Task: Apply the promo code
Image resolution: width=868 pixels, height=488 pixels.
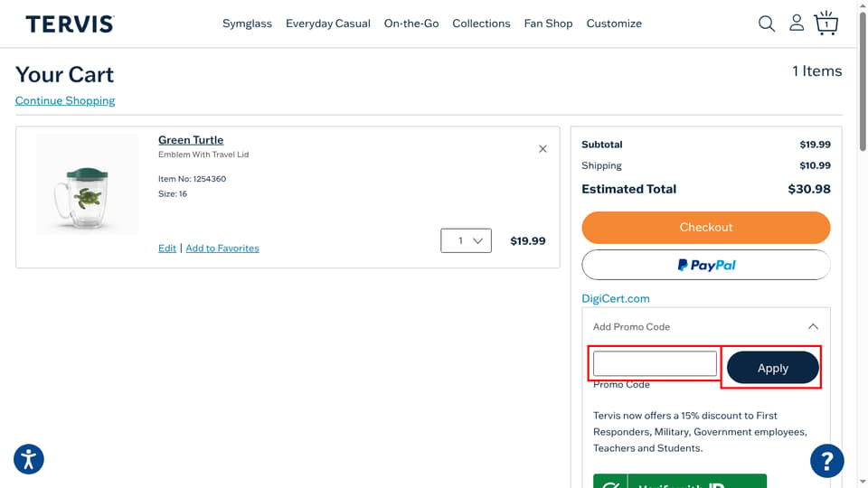Action: [x=772, y=368]
